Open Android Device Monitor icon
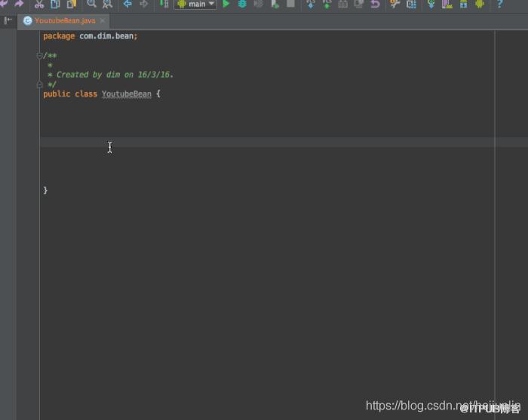Screen dimensions: 528x420 pos(480,4)
